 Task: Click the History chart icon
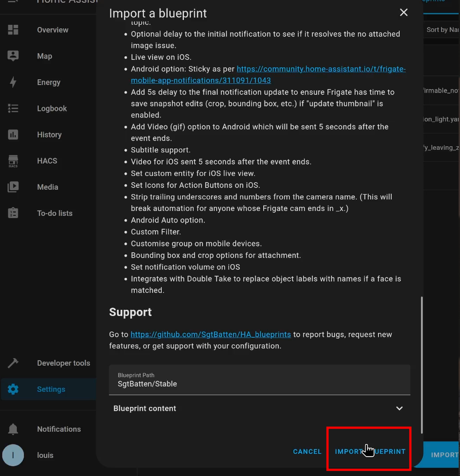point(13,134)
